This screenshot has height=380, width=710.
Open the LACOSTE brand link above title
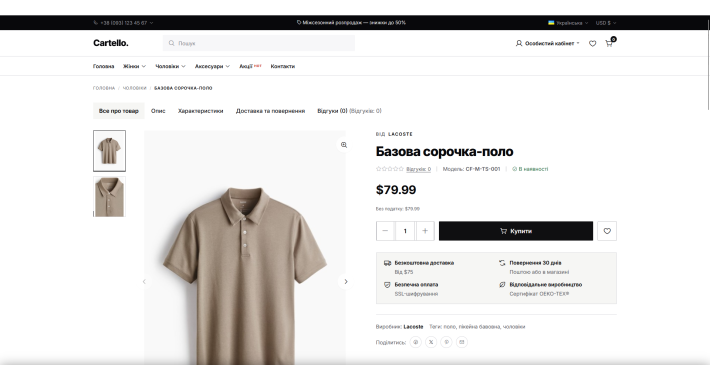400,135
